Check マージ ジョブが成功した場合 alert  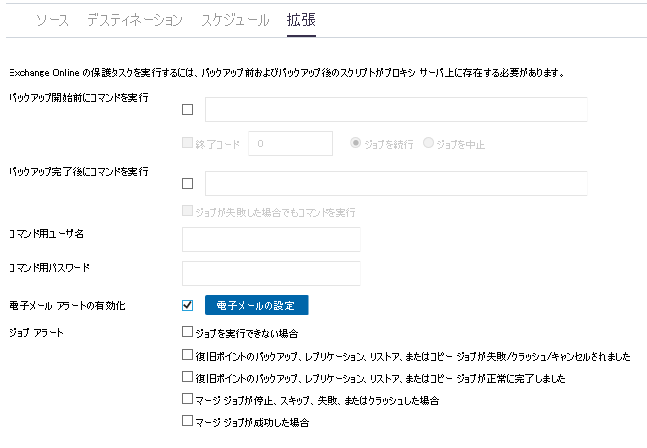[x=187, y=421]
